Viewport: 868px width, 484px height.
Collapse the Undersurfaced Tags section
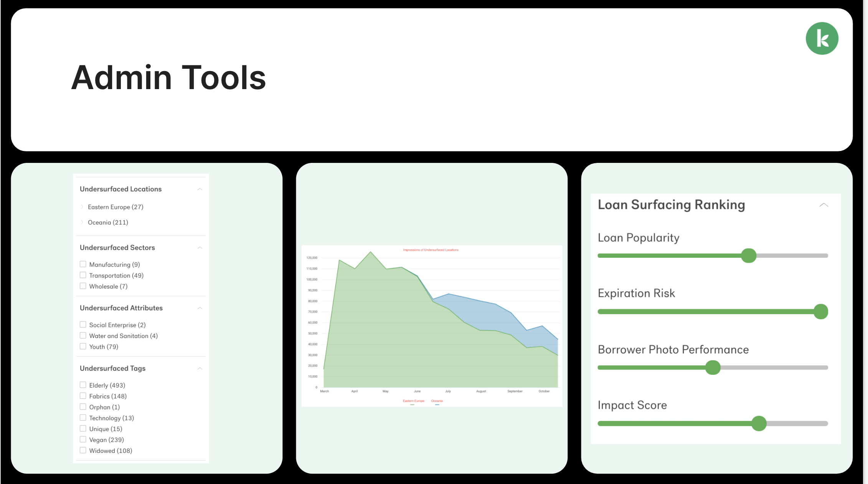[x=200, y=368]
